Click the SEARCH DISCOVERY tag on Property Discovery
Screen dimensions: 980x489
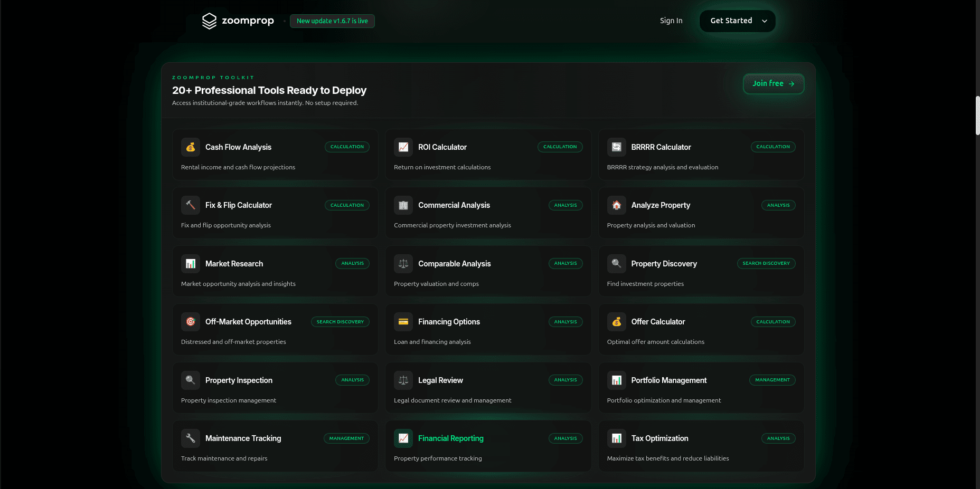point(766,263)
